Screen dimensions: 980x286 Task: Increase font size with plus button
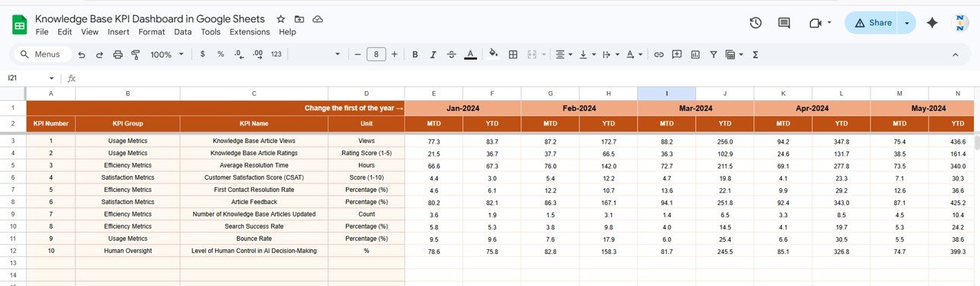coord(394,54)
